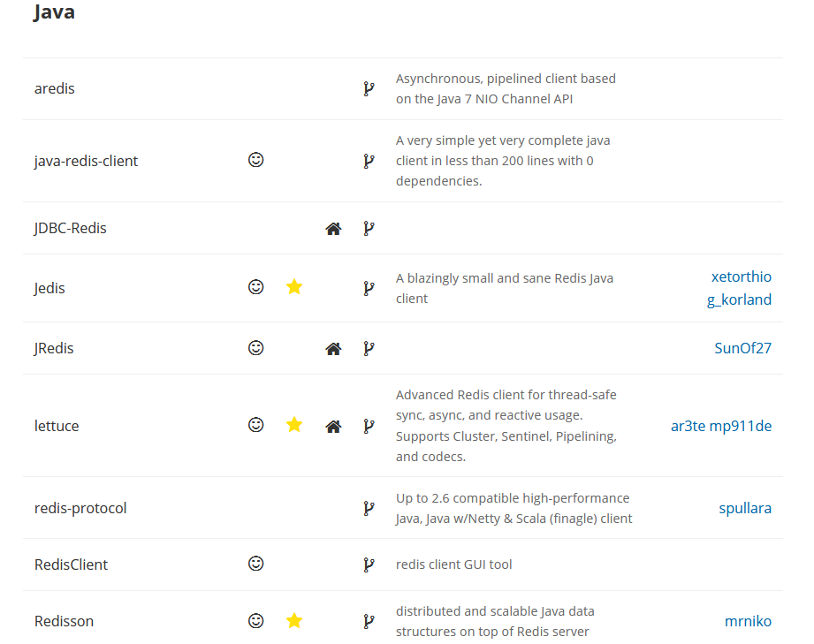Click the smiley icon beside java-redis-client
814x644 pixels.
[256, 160]
